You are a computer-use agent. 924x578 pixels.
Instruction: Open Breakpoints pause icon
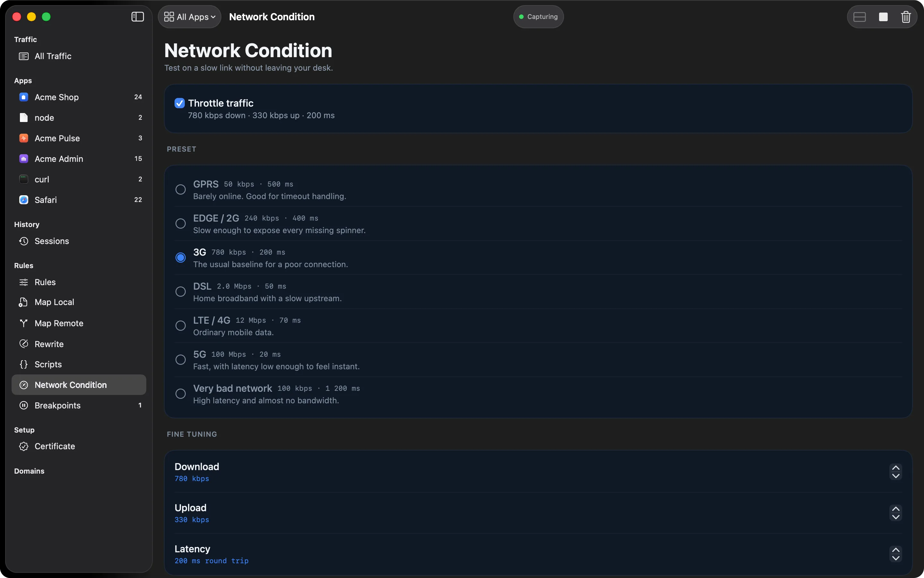[x=24, y=405]
